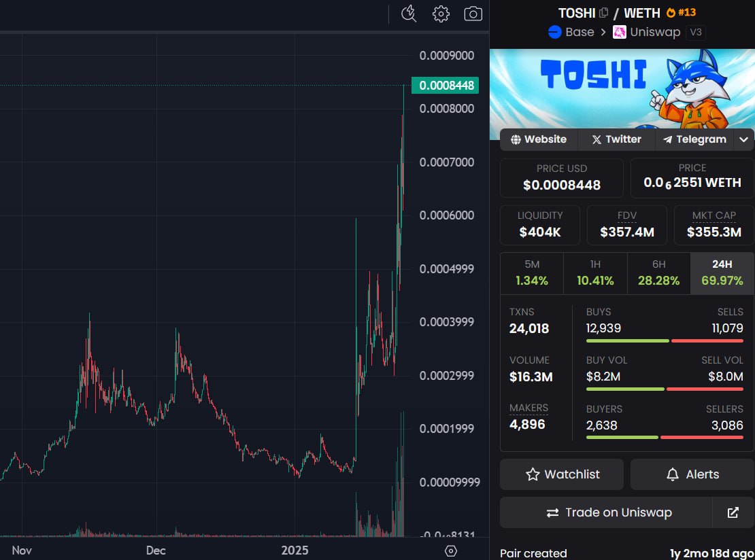Click the trending fire #13 badge

(x=682, y=12)
